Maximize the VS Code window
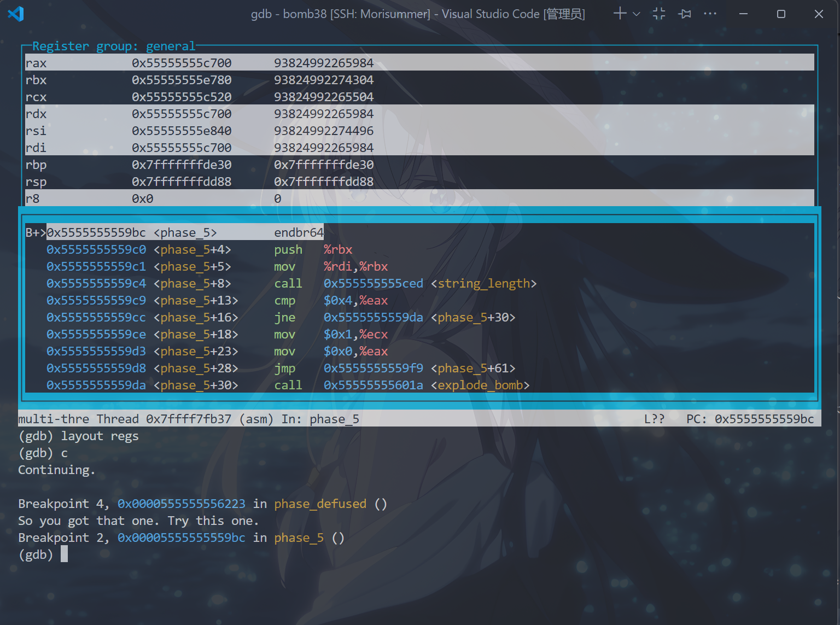The height and width of the screenshot is (625, 840). (781, 14)
